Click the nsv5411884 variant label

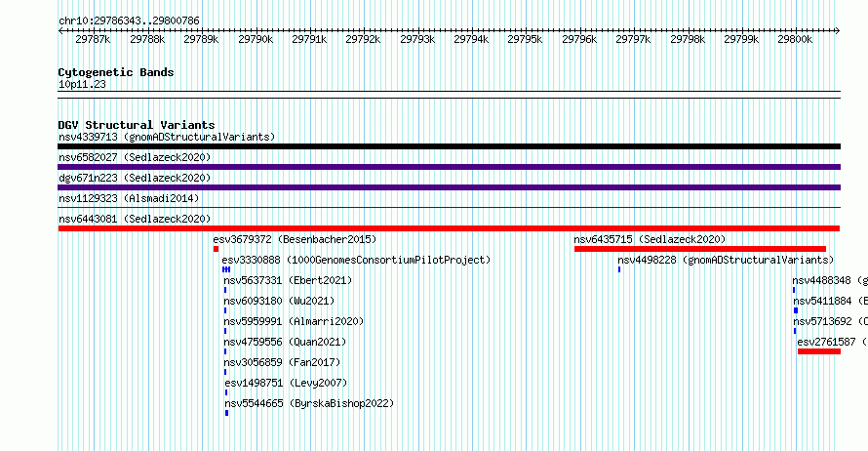[x=830, y=301]
